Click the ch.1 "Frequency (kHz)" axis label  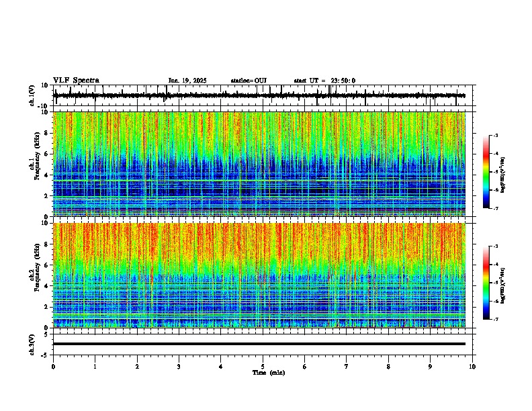pos(37,156)
